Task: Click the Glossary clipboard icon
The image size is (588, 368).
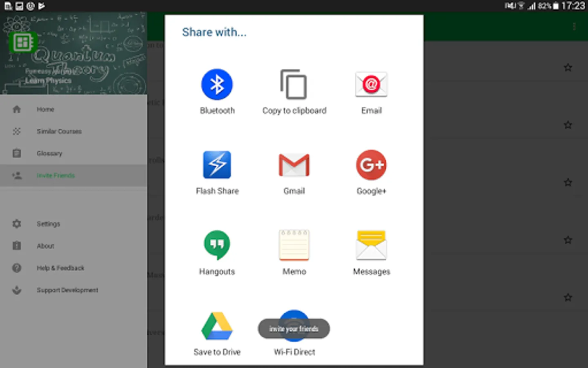Action: click(x=17, y=153)
